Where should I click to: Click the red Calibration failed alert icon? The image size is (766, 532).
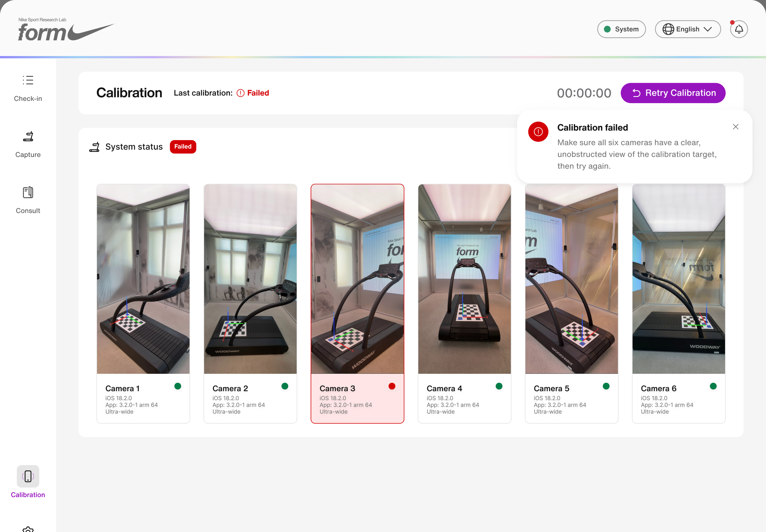click(538, 132)
